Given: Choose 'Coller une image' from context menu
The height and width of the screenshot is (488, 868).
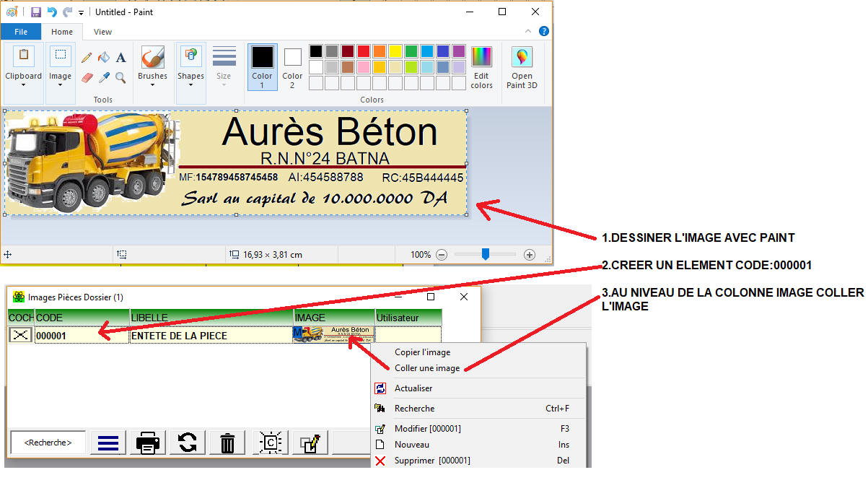Looking at the screenshot, I should tap(428, 368).
